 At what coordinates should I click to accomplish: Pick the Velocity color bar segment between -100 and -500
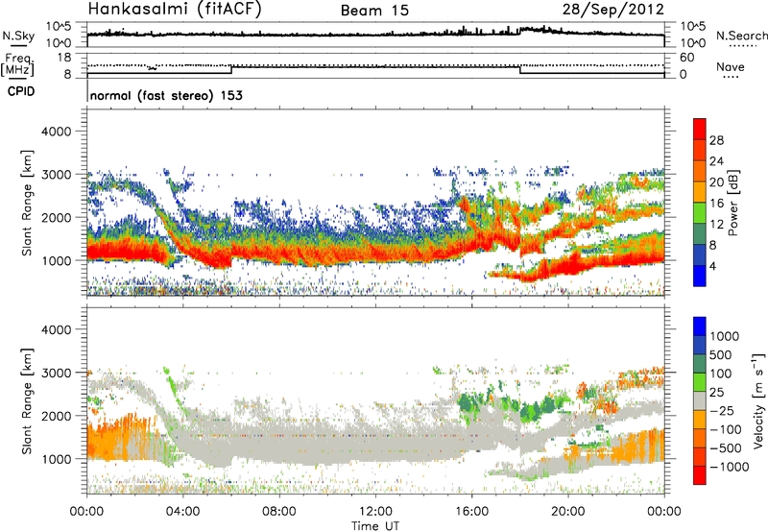700,438
